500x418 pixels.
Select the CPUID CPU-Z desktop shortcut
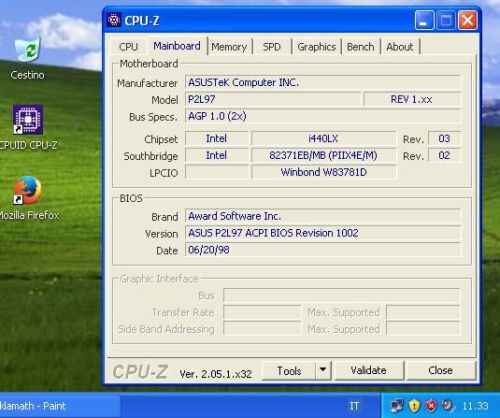point(28,119)
